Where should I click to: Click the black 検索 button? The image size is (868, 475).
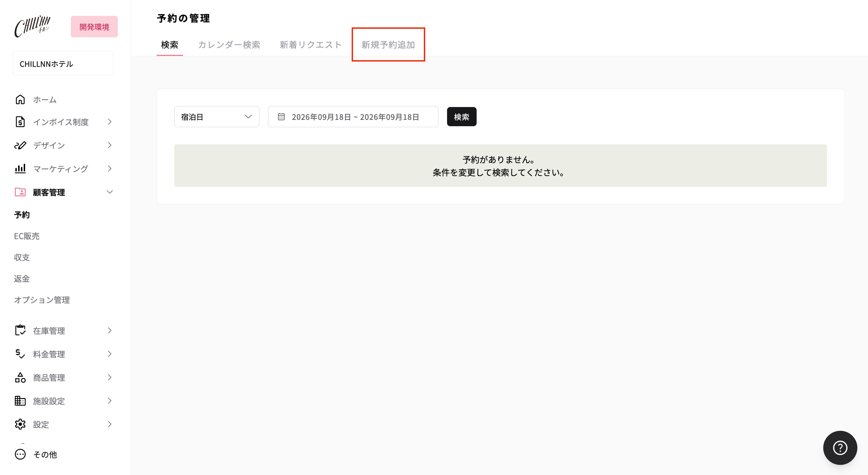click(x=462, y=117)
